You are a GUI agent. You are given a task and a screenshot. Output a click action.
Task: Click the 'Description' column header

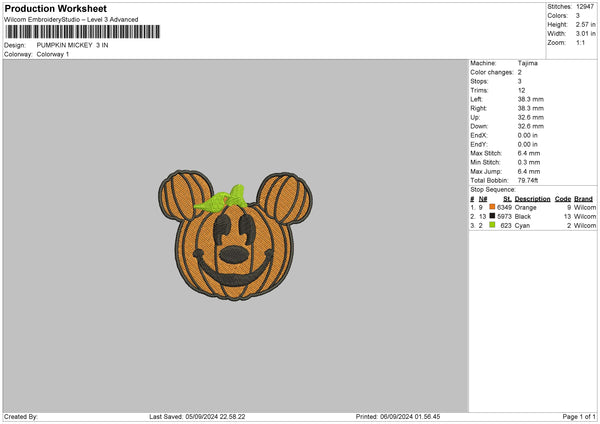click(x=532, y=199)
